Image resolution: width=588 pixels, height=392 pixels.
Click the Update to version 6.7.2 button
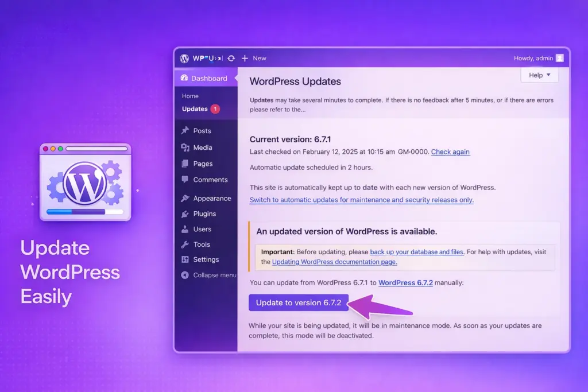[299, 302]
